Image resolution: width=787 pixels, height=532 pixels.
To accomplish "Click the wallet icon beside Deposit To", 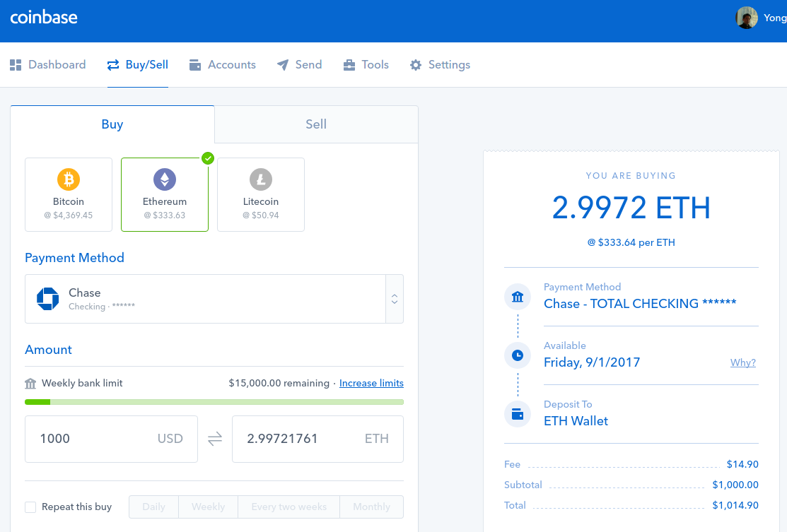I will (x=518, y=414).
